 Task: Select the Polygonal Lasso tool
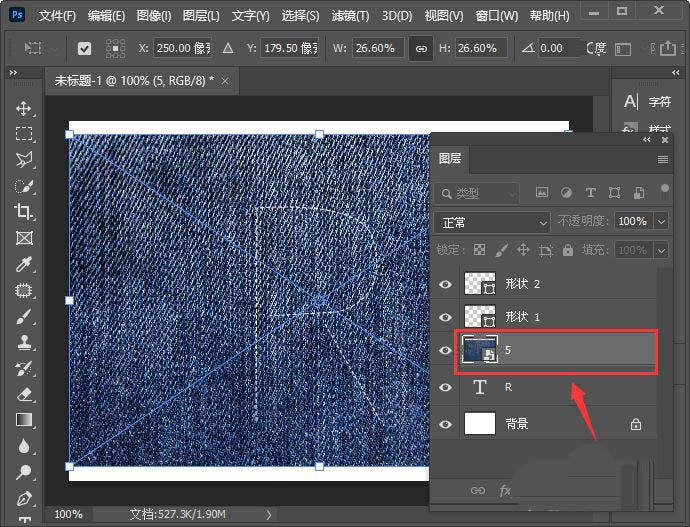click(24, 160)
